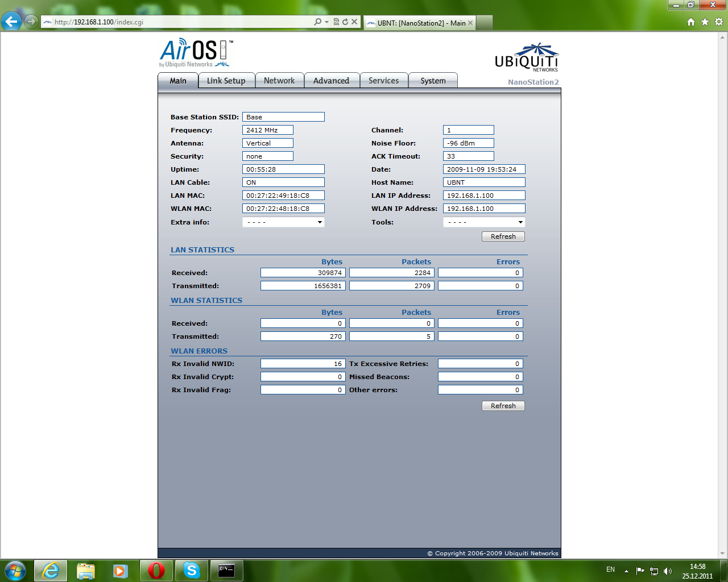Click the Frequency value 2412 MHz
Screen dimensions: 728x582
(268, 130)
